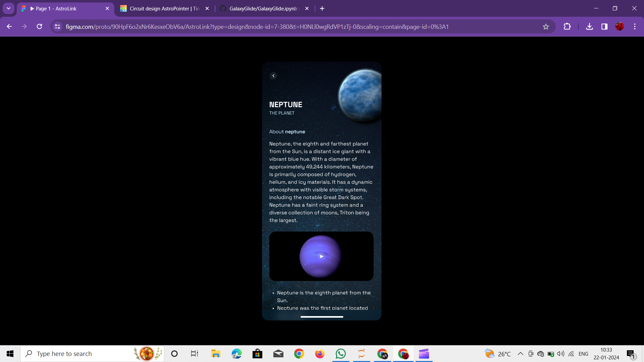Bookmark this page with star icon
The image size is (644, 362).
(x=546, y=27)
